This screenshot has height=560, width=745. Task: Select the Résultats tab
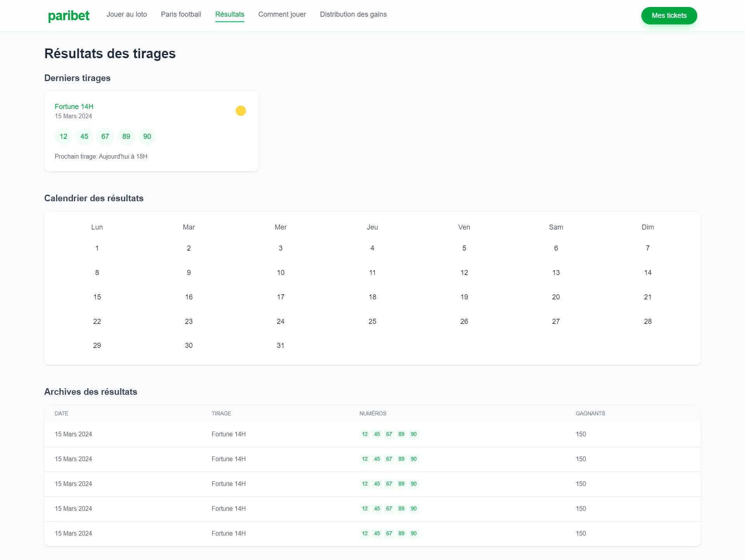click(x=230, y=14)
